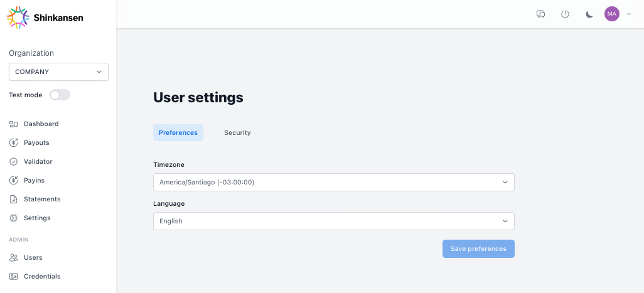The width and height of the screenshot is (644, 293).
Task: Click the Payouts sidebar icon
Action: tap(14, 143)
